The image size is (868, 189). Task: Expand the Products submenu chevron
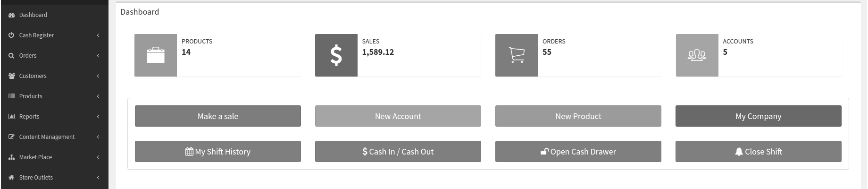pos(98,96)
